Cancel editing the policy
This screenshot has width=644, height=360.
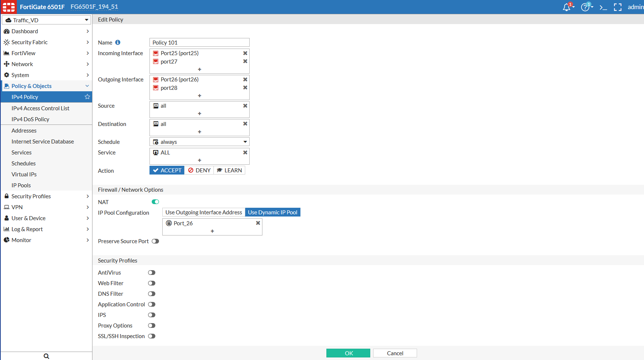395,353
